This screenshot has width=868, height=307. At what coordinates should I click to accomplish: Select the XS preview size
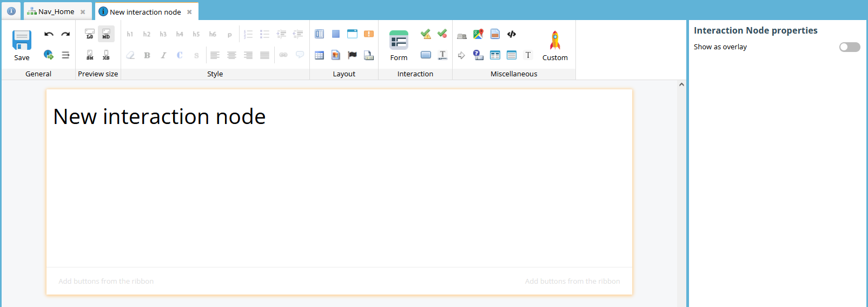[106, 55]
